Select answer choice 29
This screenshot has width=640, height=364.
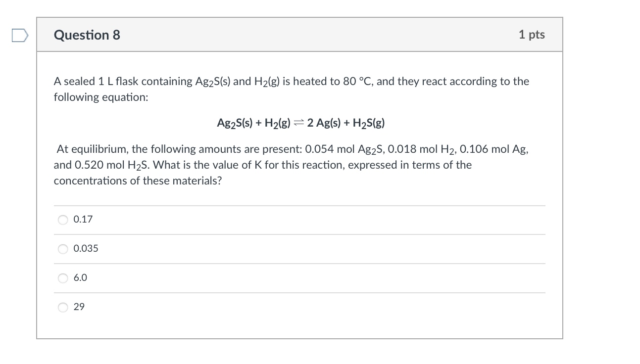tap(63, 307)
